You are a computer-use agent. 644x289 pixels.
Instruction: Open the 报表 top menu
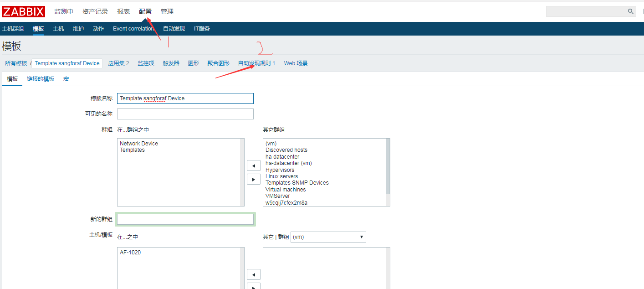123,11
